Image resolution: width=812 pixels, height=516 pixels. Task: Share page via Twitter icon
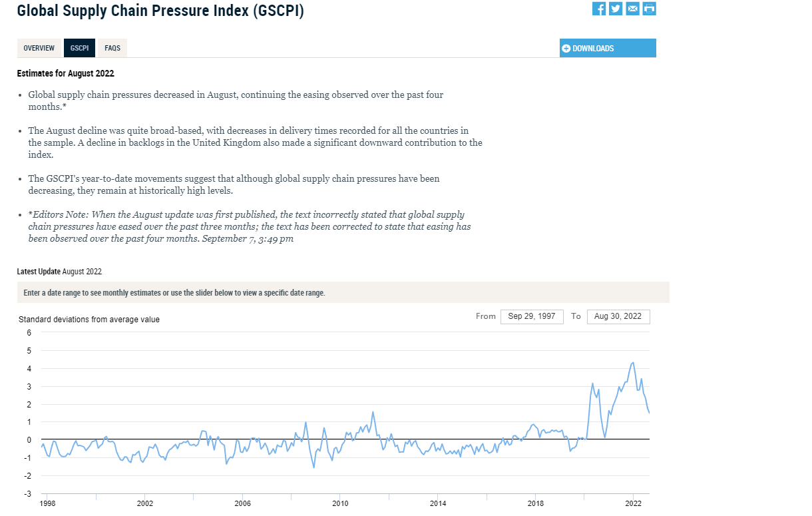616,9
